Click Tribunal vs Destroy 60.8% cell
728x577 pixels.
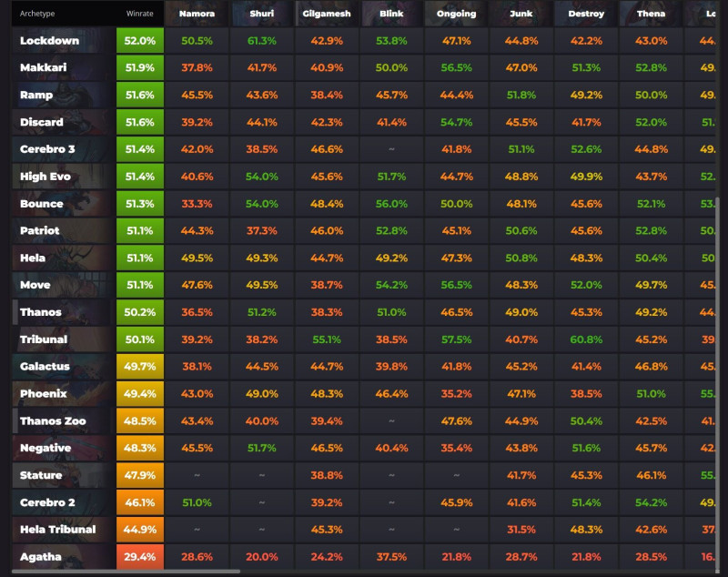(586, 339)
